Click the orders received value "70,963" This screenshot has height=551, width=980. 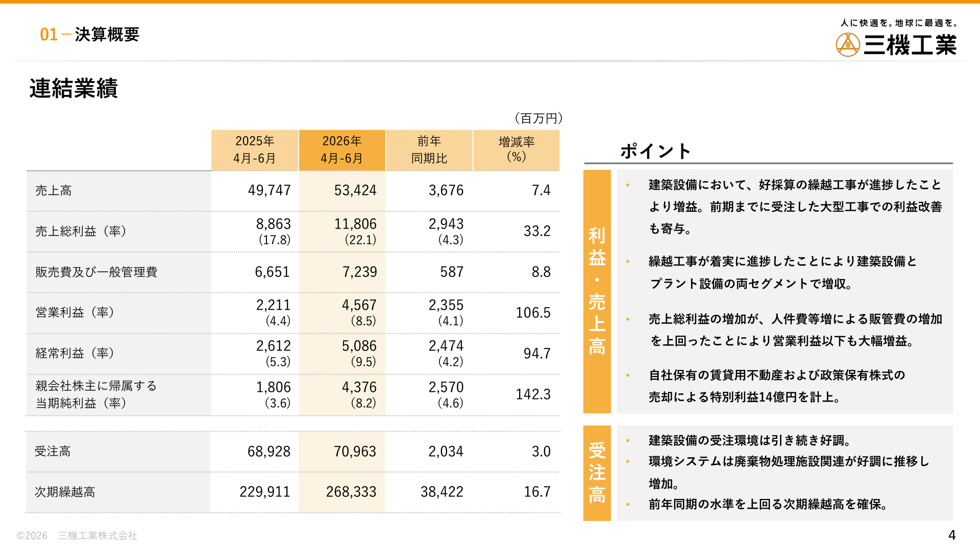[355, 452]
